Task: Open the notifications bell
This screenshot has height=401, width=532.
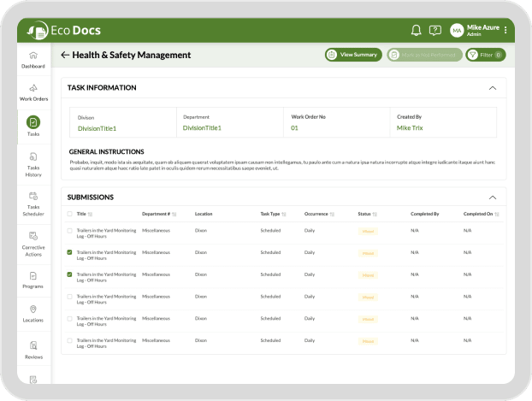Action: click(416, 30)
